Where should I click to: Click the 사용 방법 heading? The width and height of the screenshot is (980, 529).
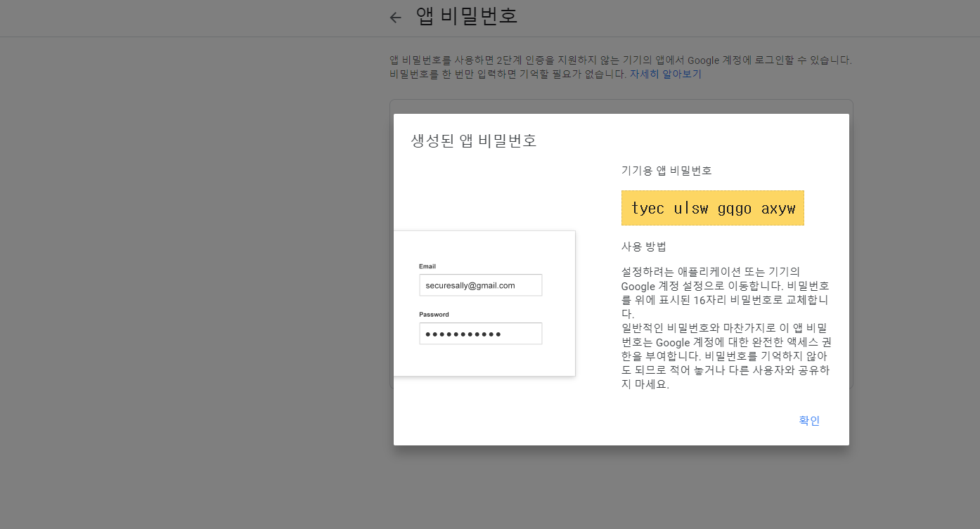pos(644,247)
